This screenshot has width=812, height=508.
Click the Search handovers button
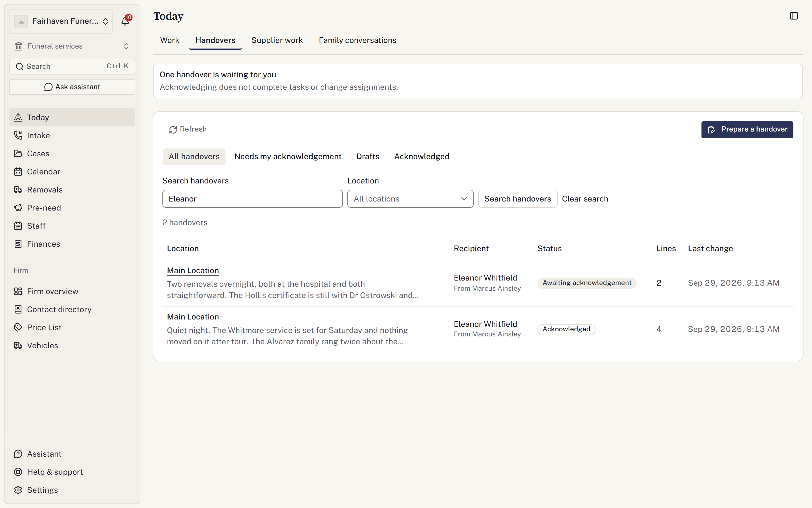click(x=517, y=199)
